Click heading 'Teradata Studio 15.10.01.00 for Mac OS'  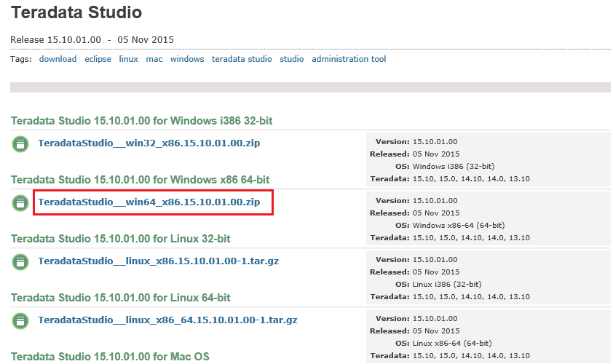[x=110, y=357]
